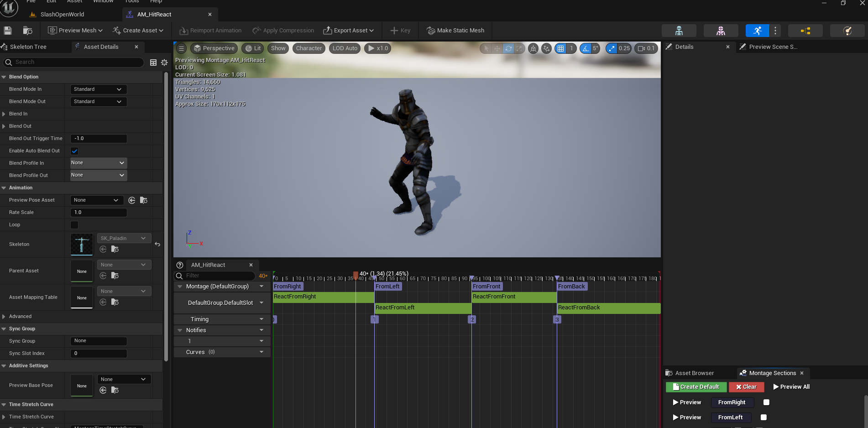The height and width of the screenshot is (428, 868).
Task: Click the Create Default button
Action: pyautogui.click(x=696, y=387)
